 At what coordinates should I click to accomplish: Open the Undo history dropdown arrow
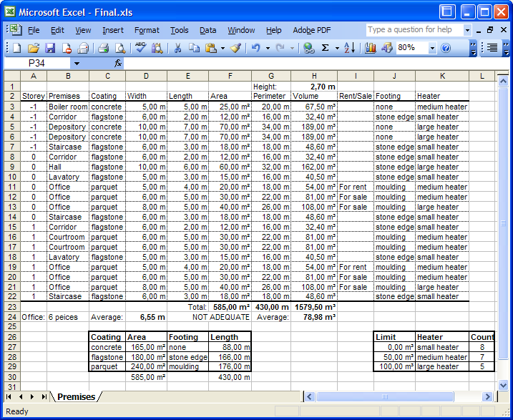coord(268,49)
